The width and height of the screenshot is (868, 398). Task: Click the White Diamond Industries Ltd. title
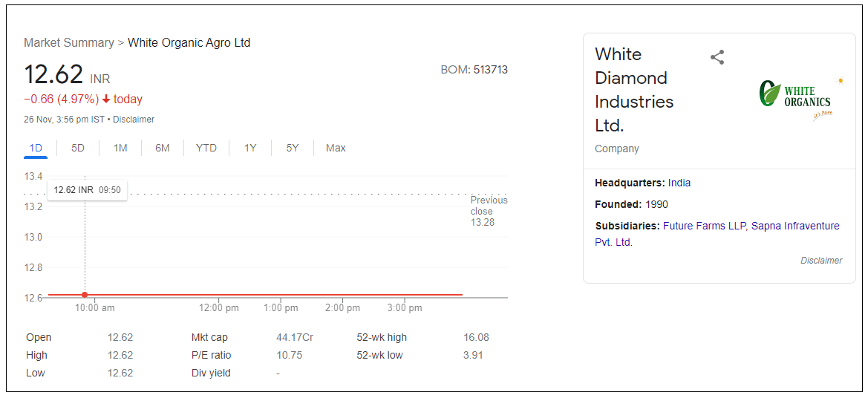[634, 89]
